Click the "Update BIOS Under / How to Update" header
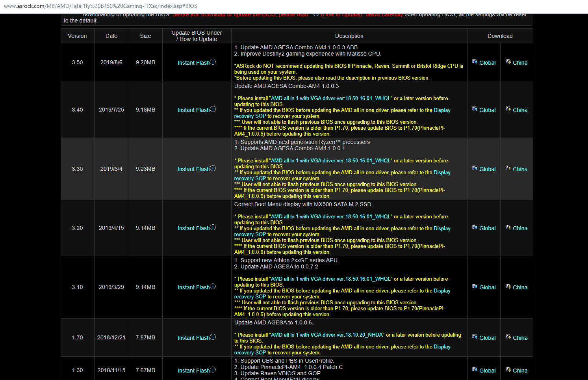The height and width of the screenshot is (380, 588). click(197, 36)
